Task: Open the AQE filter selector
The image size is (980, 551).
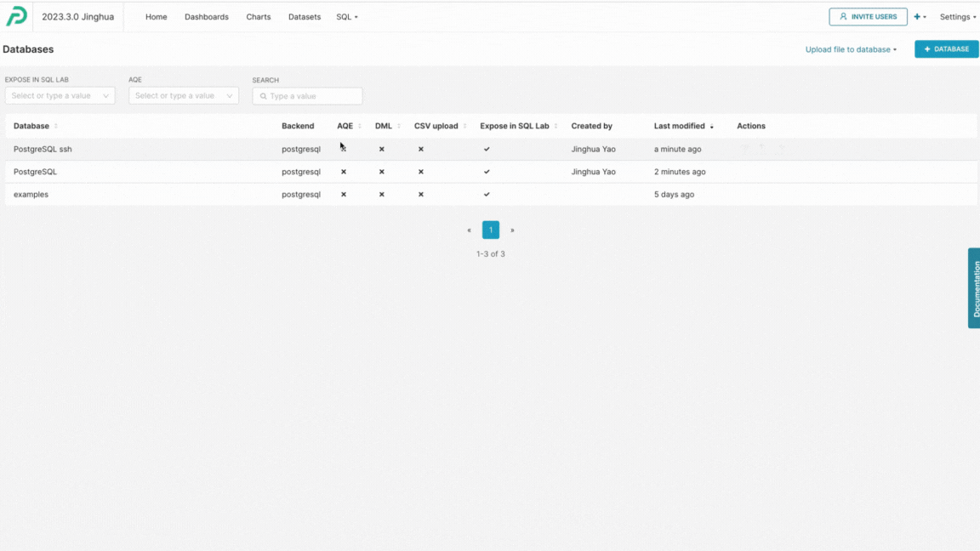Action: 183,95
